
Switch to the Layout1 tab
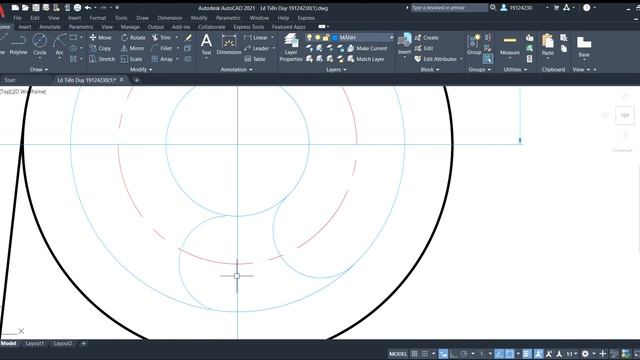pyautogui.click(x=35, y=343)
